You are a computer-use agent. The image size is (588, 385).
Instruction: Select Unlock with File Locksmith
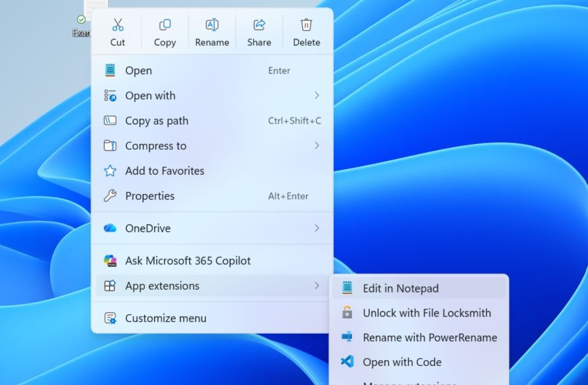point(419,313)
